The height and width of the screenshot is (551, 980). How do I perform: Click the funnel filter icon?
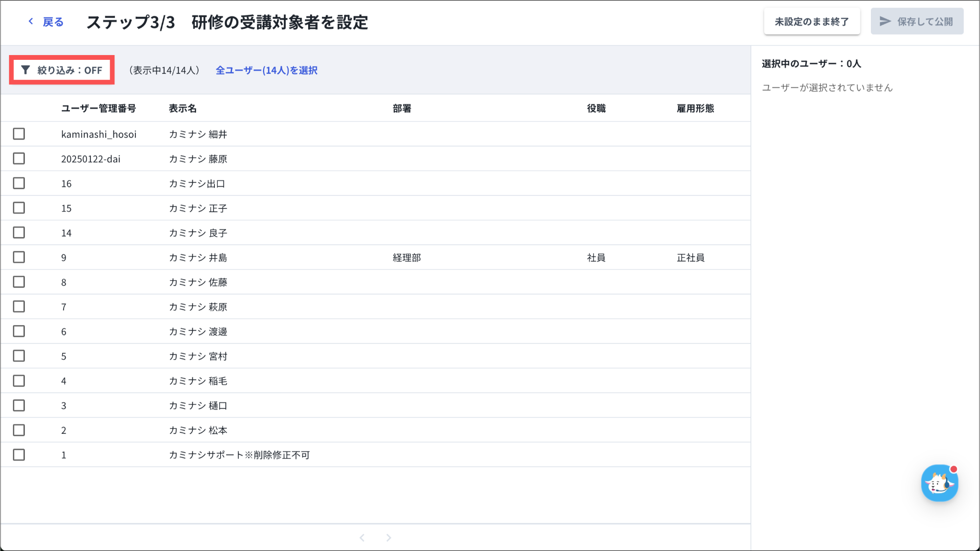coord(26,70)
